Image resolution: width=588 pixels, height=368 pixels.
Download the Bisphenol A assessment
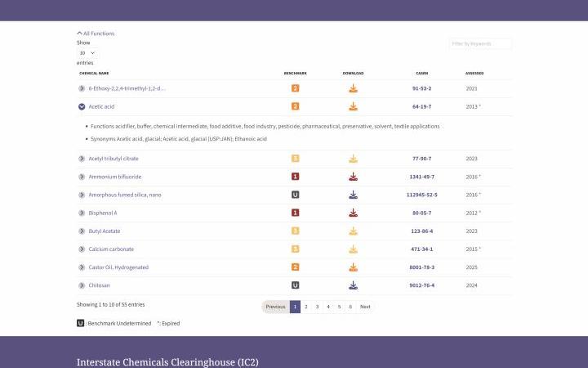pyautogui.click(x=353, y=213)
